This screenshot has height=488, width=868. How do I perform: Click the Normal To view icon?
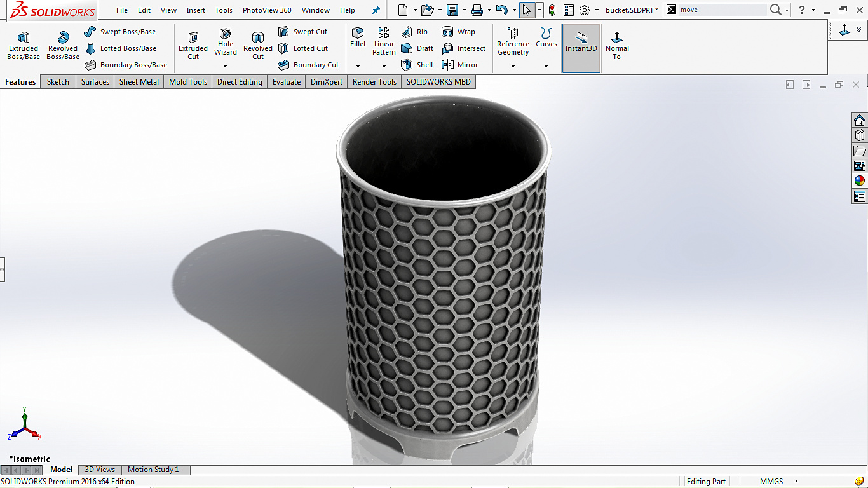point(617,46)
